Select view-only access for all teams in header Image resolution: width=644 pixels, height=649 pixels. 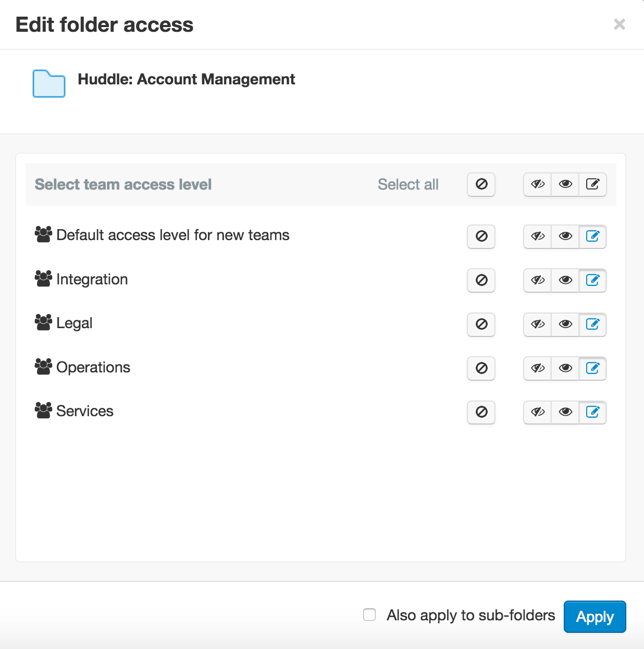click(565, 184)
